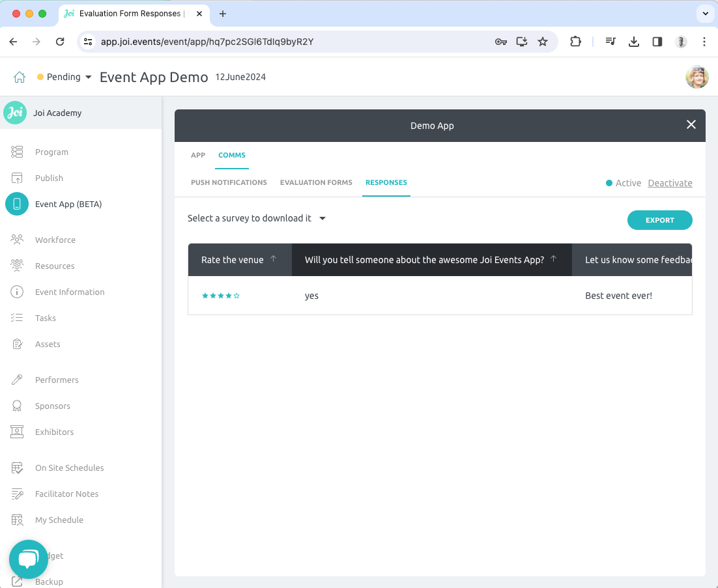Click the Rate the venue header text
This screenshot has height=588, width=718.
tap(232, 260)
